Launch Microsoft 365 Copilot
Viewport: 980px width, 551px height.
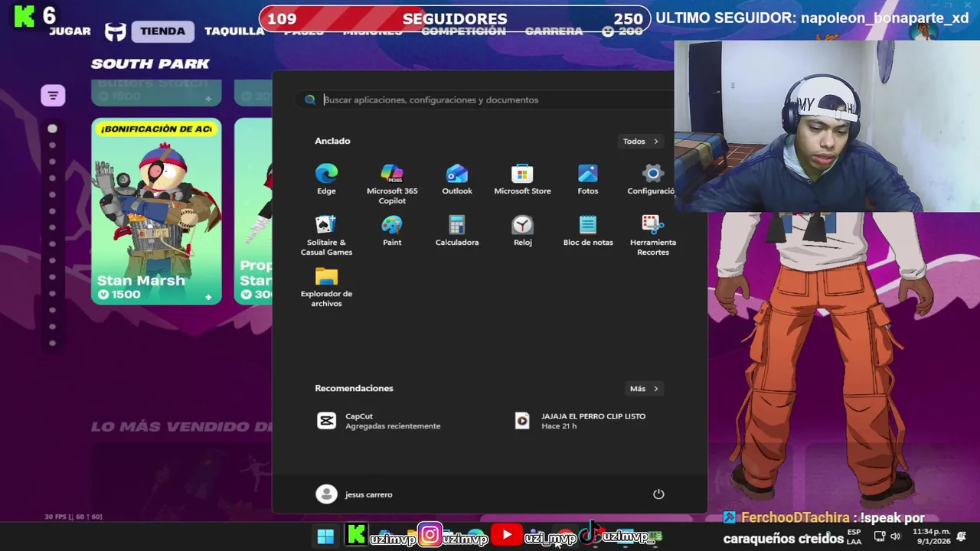392,184
